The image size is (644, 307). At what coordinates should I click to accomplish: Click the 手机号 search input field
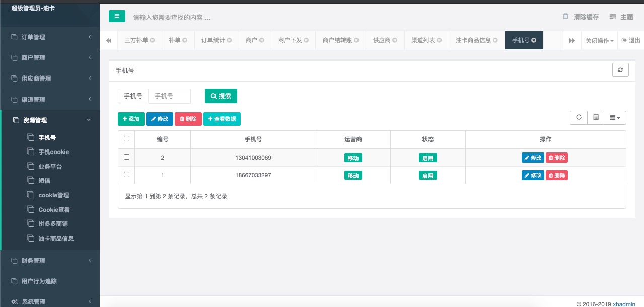170,96
